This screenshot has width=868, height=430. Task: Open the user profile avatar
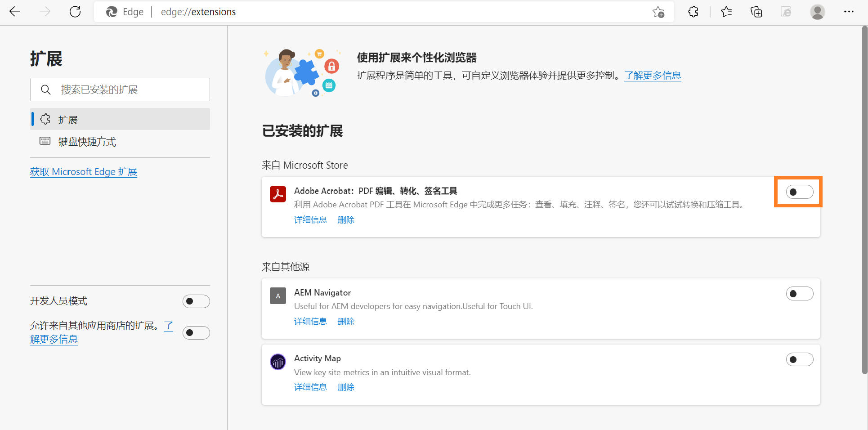point(818,12)
